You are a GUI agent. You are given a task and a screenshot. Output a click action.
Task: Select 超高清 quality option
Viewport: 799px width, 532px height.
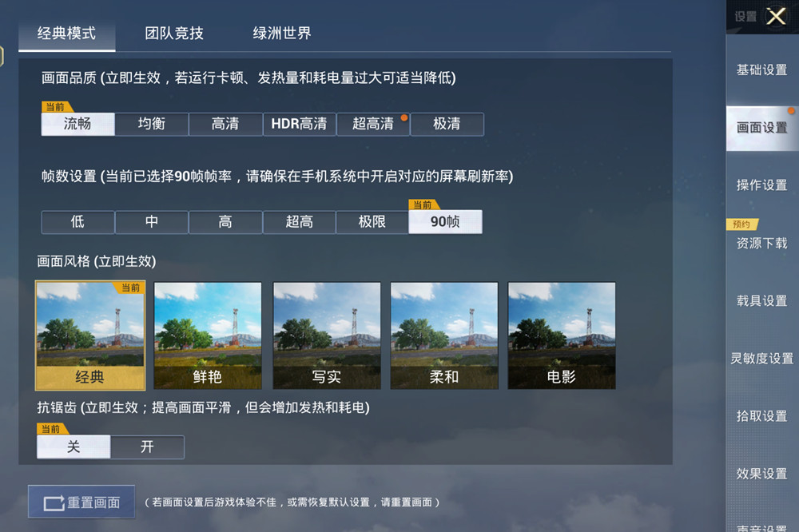(x=373, y=124)
